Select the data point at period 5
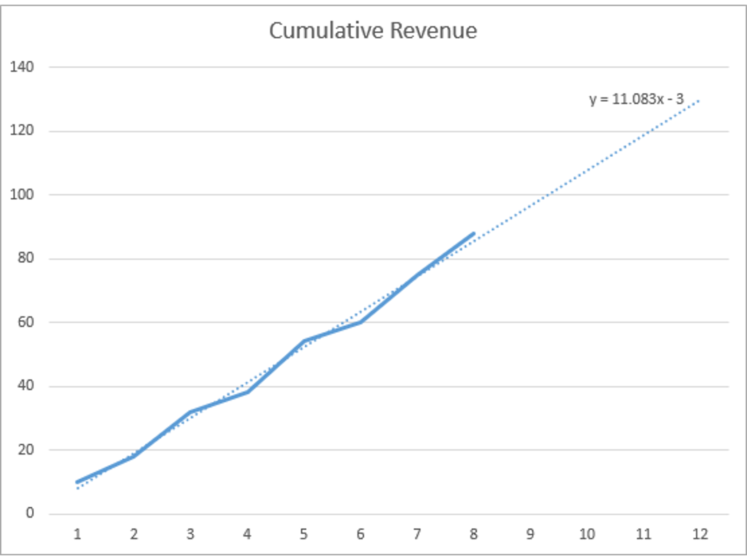 point(303,341)
